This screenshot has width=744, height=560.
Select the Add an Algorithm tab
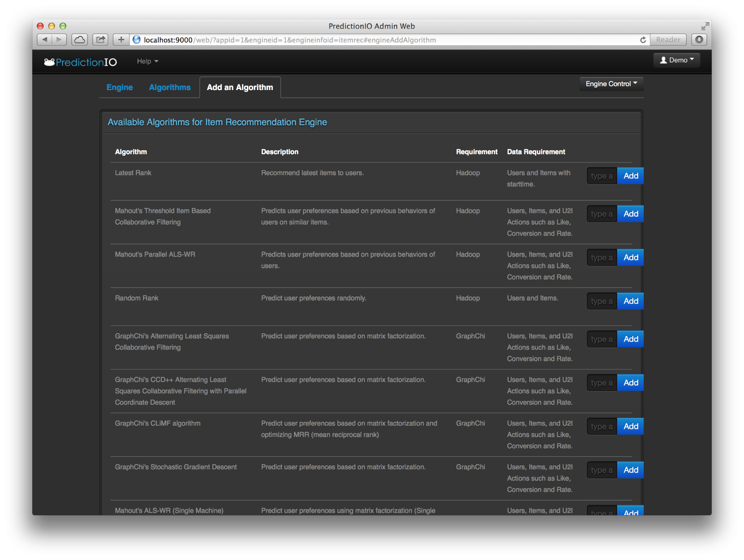point(240,87)
